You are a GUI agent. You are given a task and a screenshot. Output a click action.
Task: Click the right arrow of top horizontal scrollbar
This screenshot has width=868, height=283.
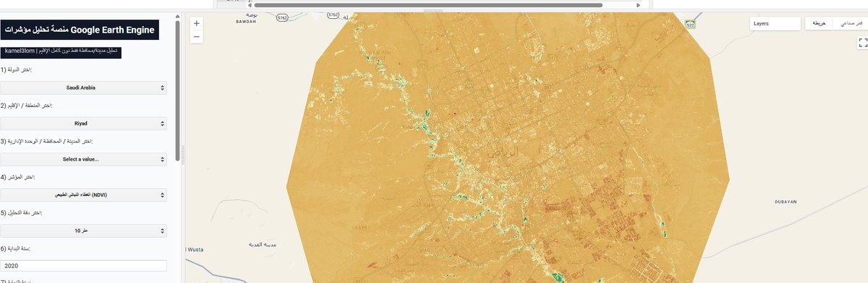tap(638, 4)
